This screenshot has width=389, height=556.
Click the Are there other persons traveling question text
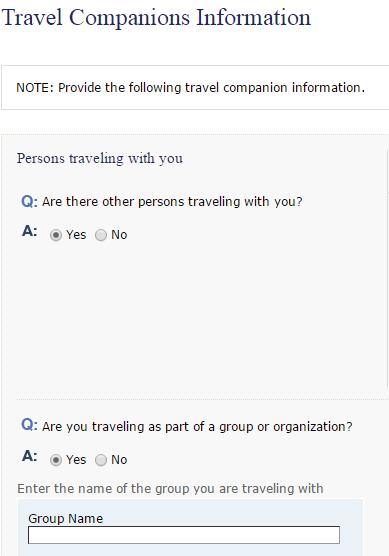(x=172, y=202)
